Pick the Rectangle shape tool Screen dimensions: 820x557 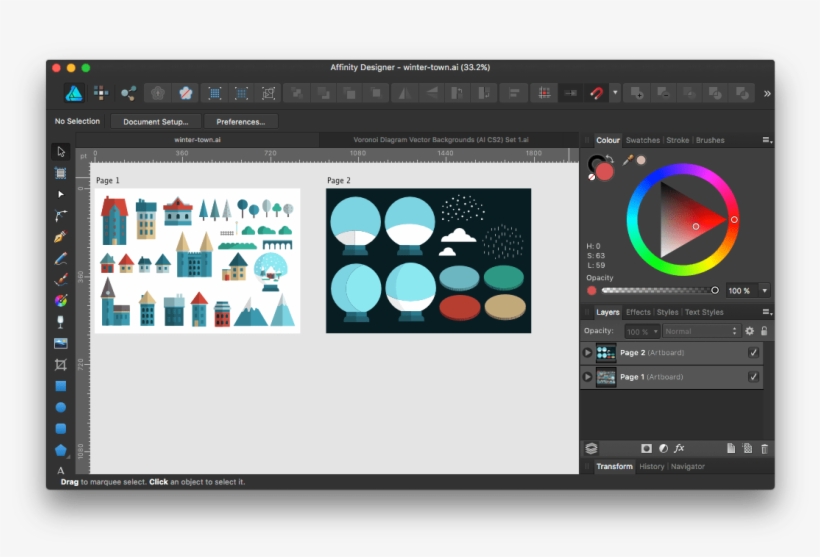(x=61, y=386)
